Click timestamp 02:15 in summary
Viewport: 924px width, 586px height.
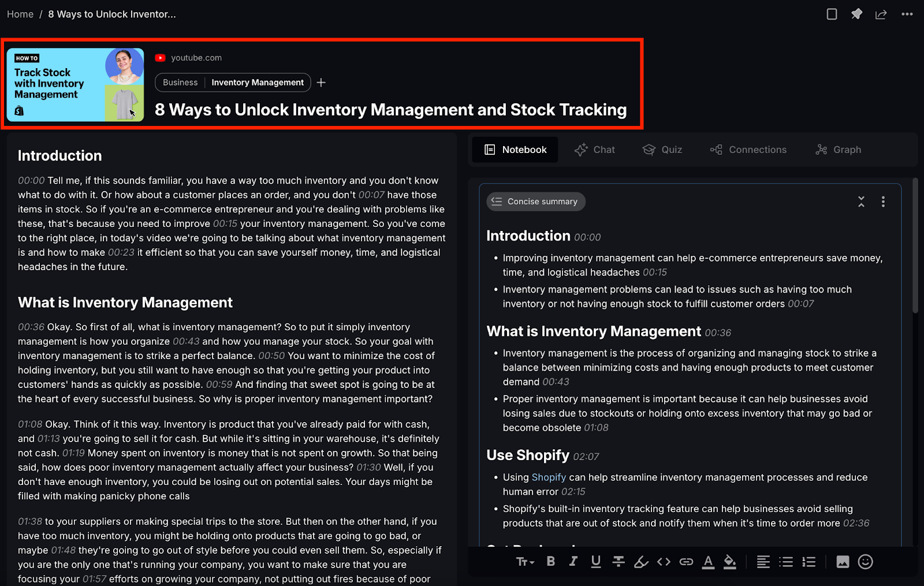coord(573,492)
